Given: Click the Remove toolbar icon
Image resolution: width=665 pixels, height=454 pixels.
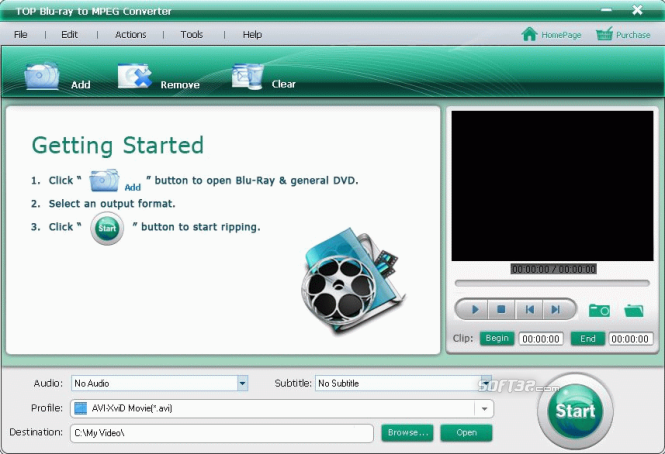Looking at the screenshot, I should pos(135,76).
